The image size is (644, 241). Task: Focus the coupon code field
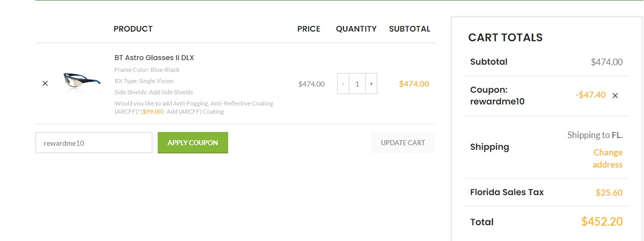coord(94,143)
